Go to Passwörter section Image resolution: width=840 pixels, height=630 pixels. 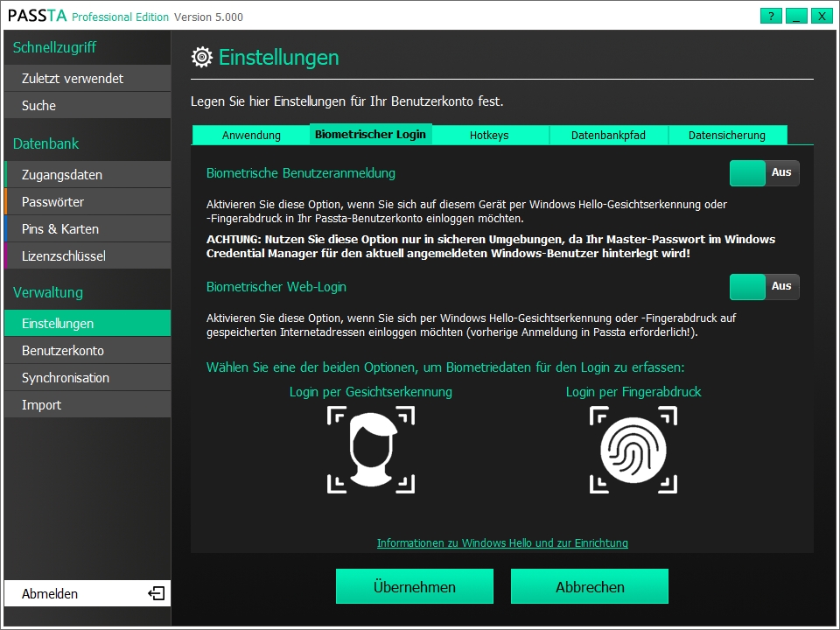tap(87, 202)
